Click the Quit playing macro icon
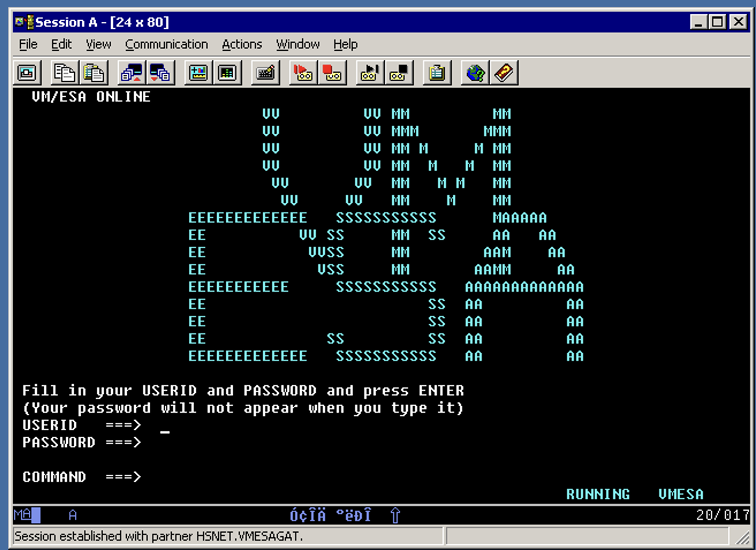Screen dimensions: 756x550 click(x=399, y=73)
